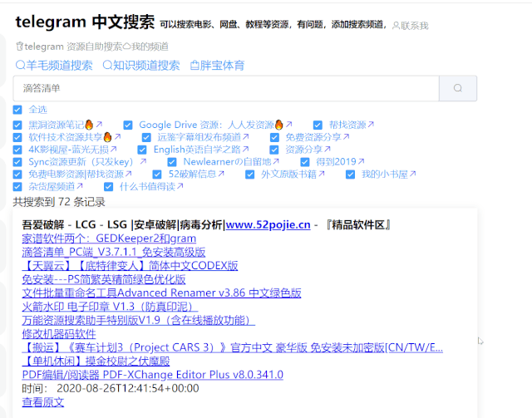The height and width of the screenshot is (418, 532).
Task: Uncheck the 帮找资源 checkbox
Action: click(x=318, y=125)
